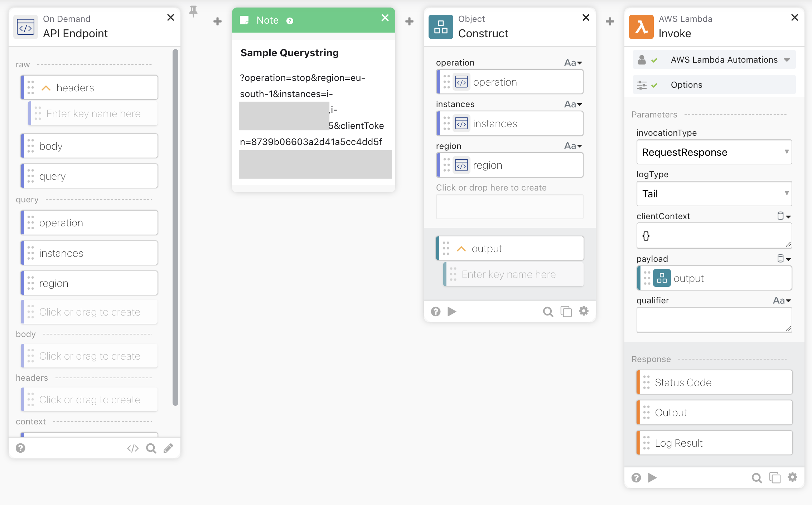Click help question mark on Lambda Invoke card

pos(636,478)
